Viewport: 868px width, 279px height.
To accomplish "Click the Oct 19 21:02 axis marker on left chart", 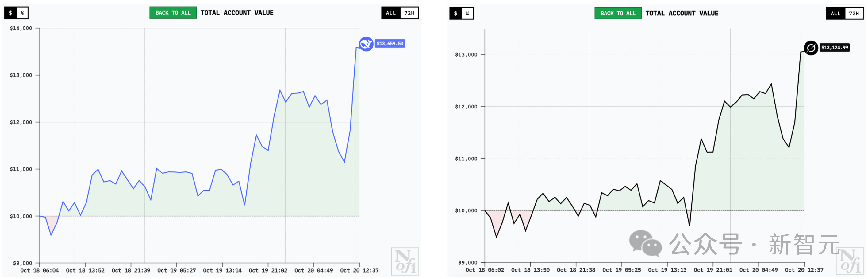I will point(268,271).
